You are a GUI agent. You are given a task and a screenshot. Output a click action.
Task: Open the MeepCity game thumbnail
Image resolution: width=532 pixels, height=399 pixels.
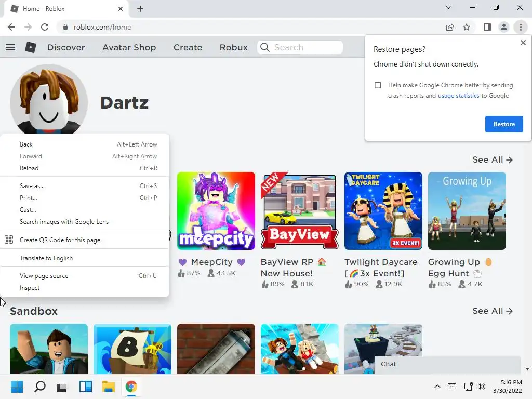pyautogui.click(x=216, y=211)
